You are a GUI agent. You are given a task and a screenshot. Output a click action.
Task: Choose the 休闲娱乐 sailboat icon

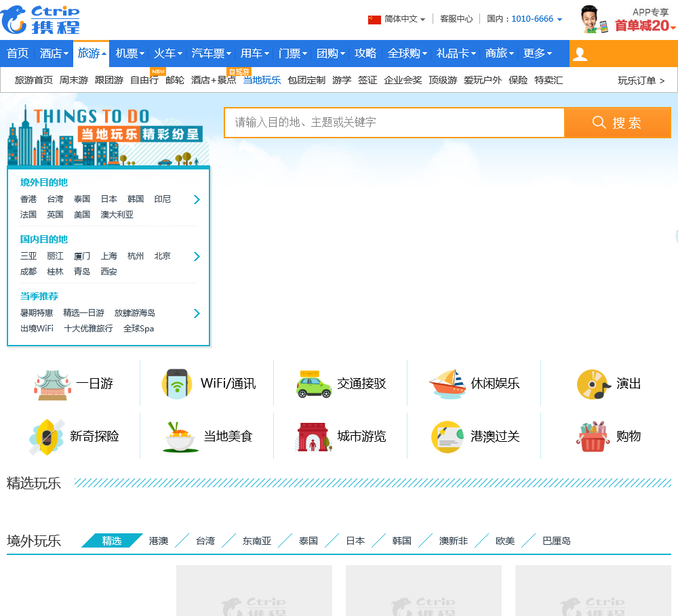click(x=447, y=384)
